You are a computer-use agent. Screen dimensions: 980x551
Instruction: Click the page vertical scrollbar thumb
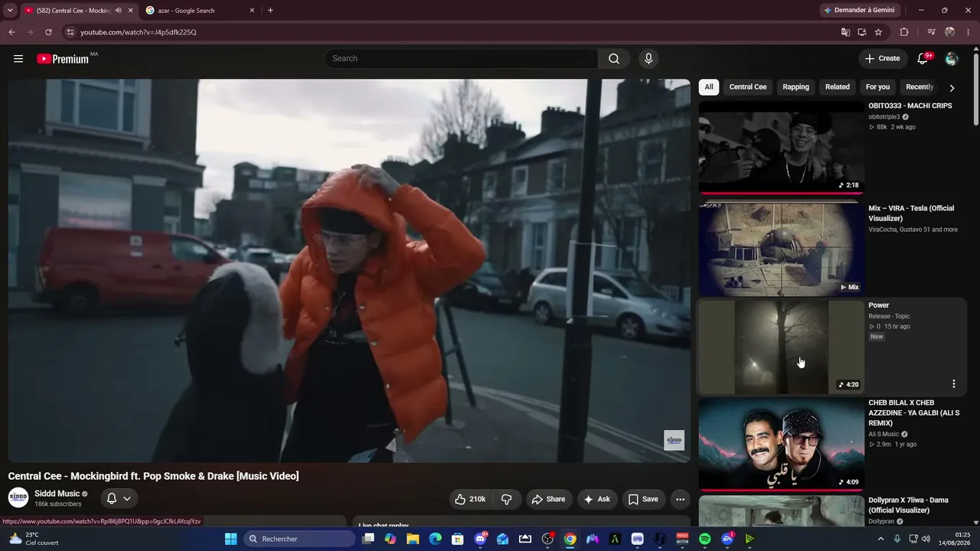[x=975, y=88]
